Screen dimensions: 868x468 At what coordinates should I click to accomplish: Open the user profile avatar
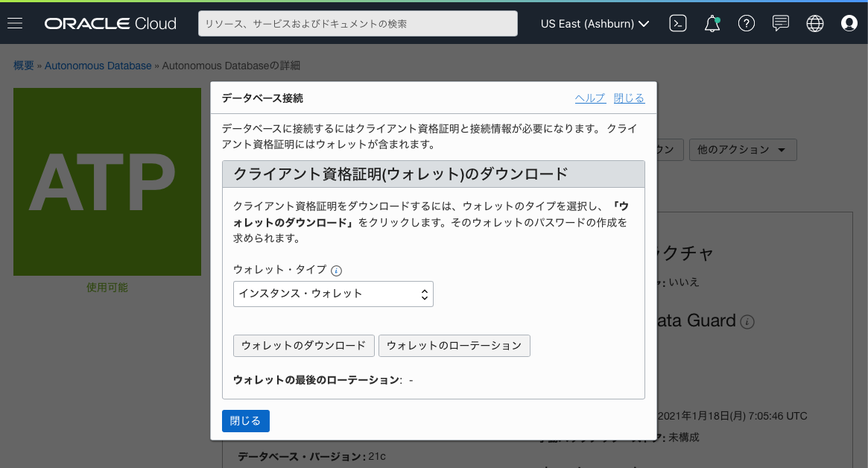click(849, 23)
